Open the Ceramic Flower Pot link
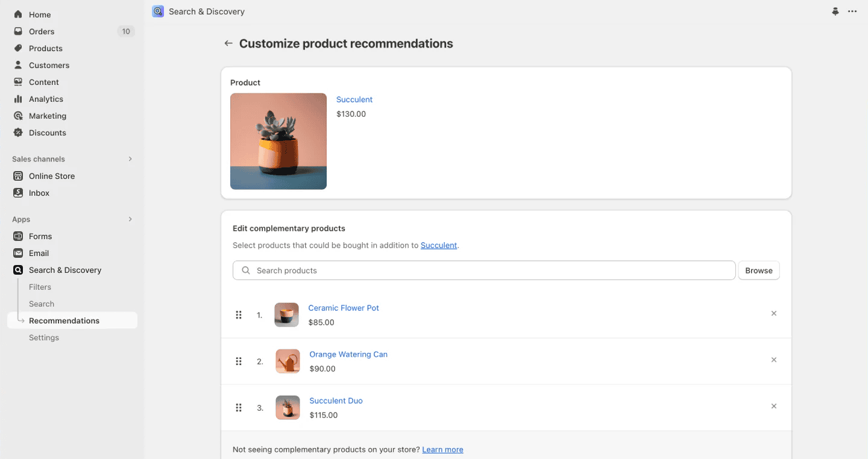Screen dimensions: 868x459 pyautogui.click(x=344, y=308)
